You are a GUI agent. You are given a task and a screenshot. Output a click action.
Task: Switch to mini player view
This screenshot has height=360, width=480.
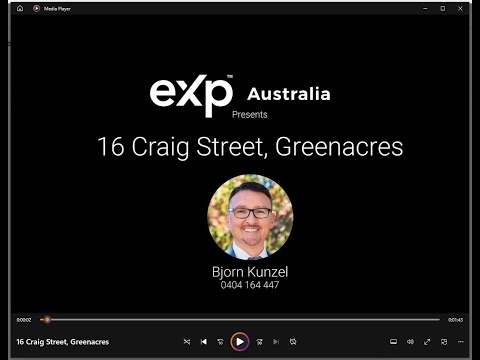pos(444,342)
